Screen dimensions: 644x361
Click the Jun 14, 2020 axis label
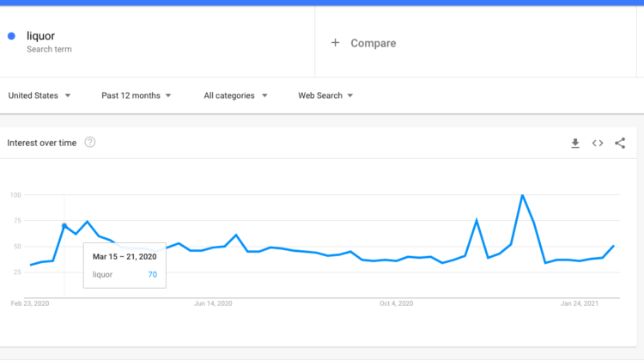point(213,303)
